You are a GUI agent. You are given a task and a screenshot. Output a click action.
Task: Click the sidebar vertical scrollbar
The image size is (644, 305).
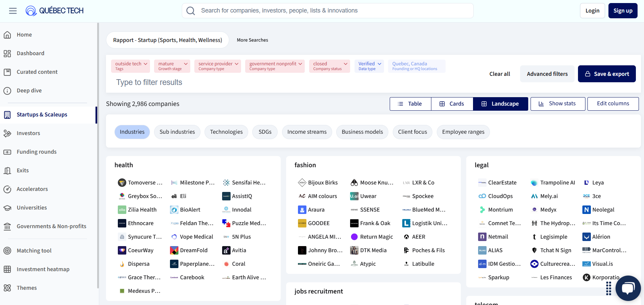(x=98, y=156)
